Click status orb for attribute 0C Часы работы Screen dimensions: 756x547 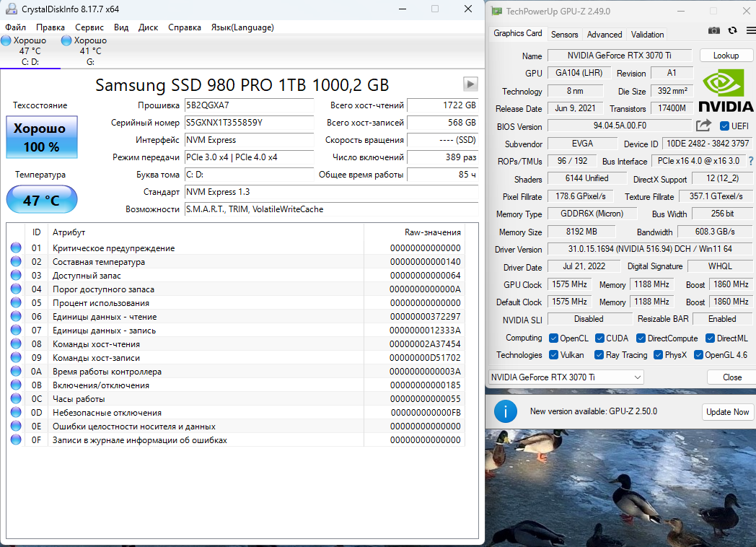pos(16,398)
